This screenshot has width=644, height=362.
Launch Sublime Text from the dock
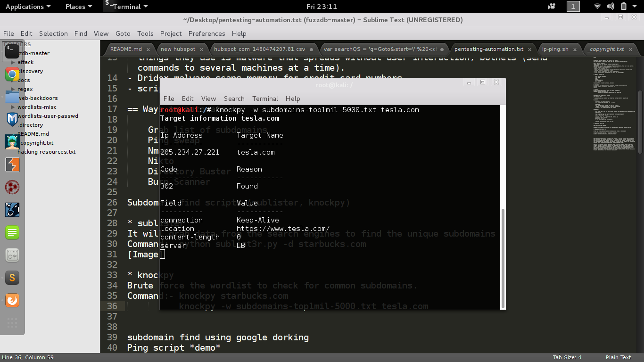point(12,278)
